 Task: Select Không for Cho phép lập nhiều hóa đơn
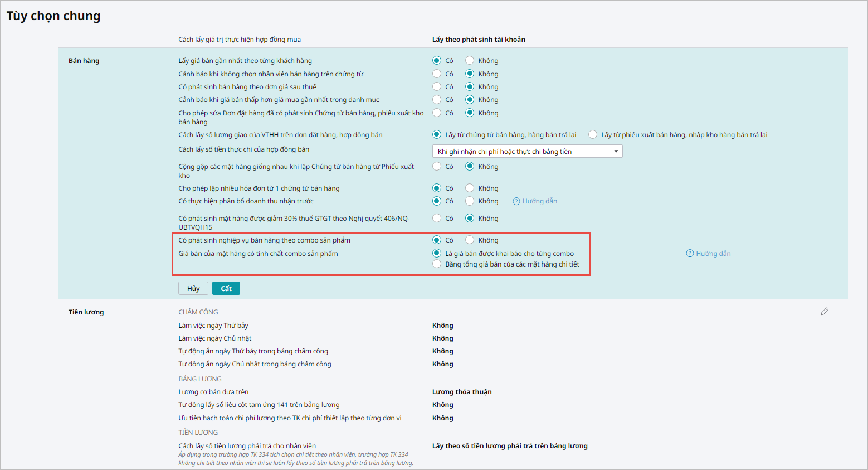pos(470,188)
